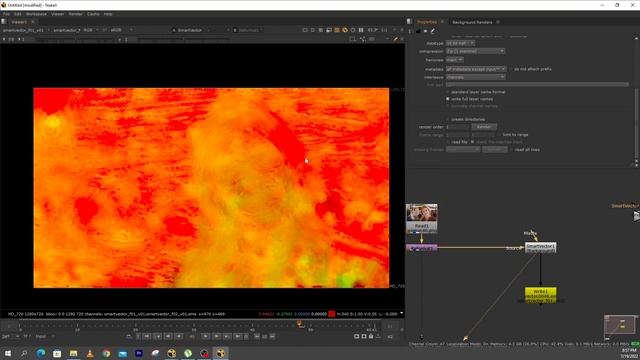Open the RGB display channel dropdown
Image resolution: width=640 pixels, height=360 pixels.
tap(91, 30)
